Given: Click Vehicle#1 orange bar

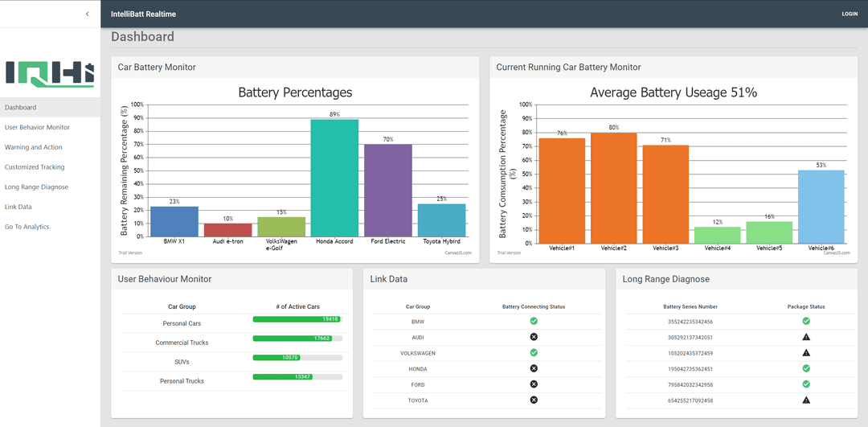Looking at the screenshot, I should click(562, 191).
